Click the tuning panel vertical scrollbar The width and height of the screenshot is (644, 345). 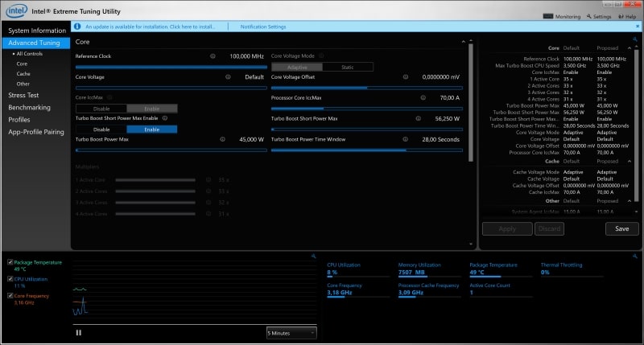tap(471, 102)
